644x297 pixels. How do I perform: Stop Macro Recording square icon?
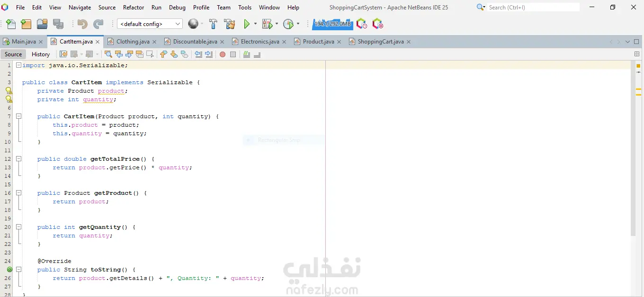click(233, 54)
